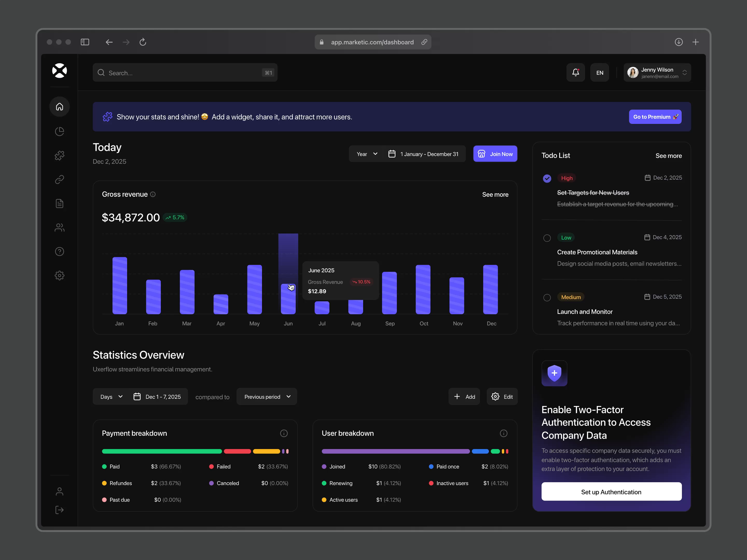Screen dimensions: 747x560
Task: Mark 'Launch and Monitor' as complete
Action: 547,297
